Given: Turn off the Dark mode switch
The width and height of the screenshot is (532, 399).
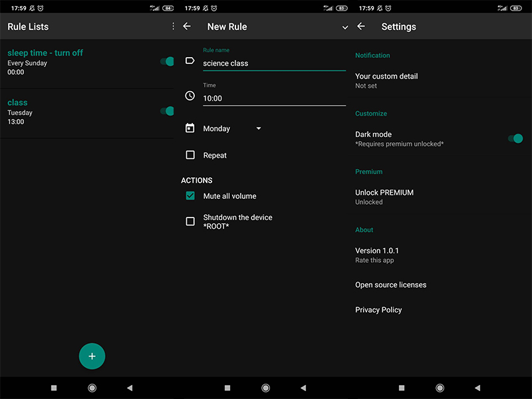Looking at the screenshot, I should tap(515, 138).
